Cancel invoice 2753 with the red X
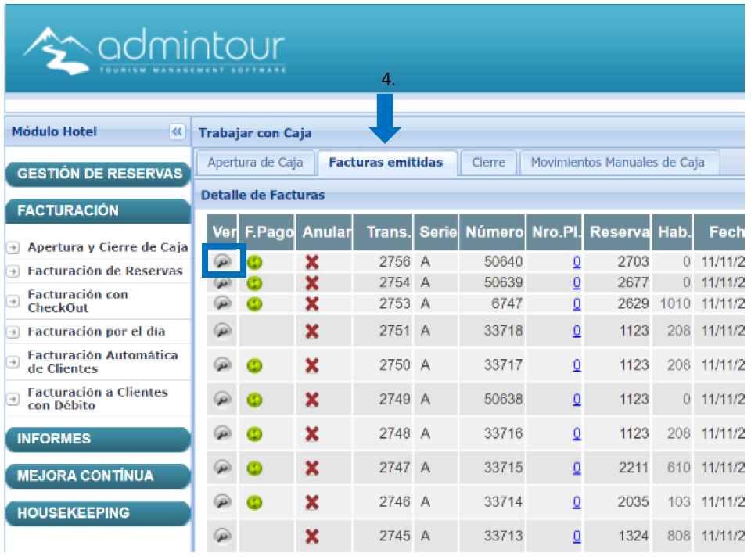Screen dimensions: 751x560 coord(311,303)
